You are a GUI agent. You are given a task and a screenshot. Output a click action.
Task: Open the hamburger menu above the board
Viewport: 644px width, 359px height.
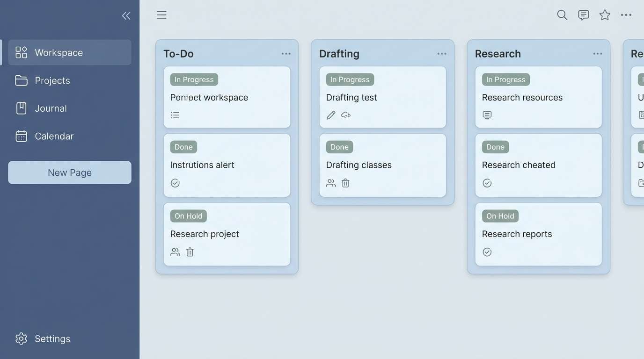(161, 14)
